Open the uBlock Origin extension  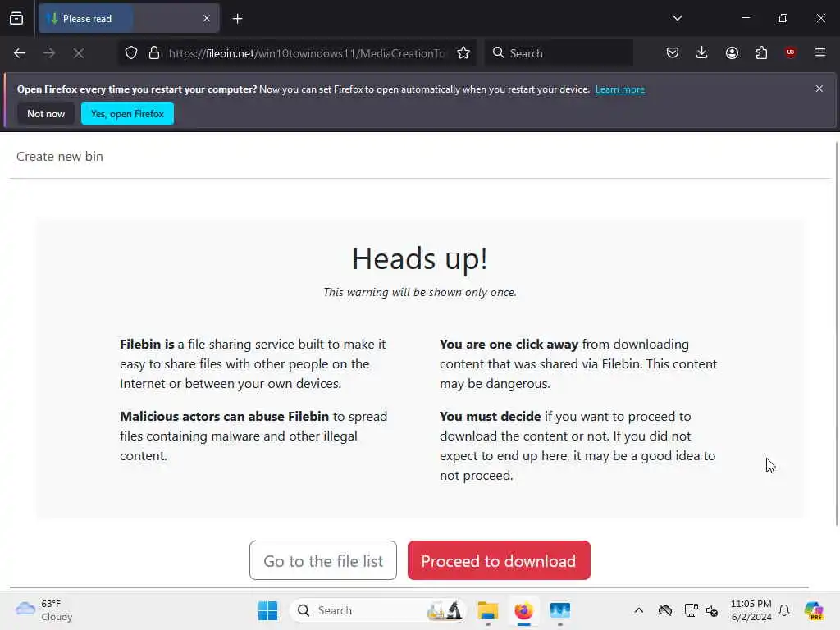791,52
